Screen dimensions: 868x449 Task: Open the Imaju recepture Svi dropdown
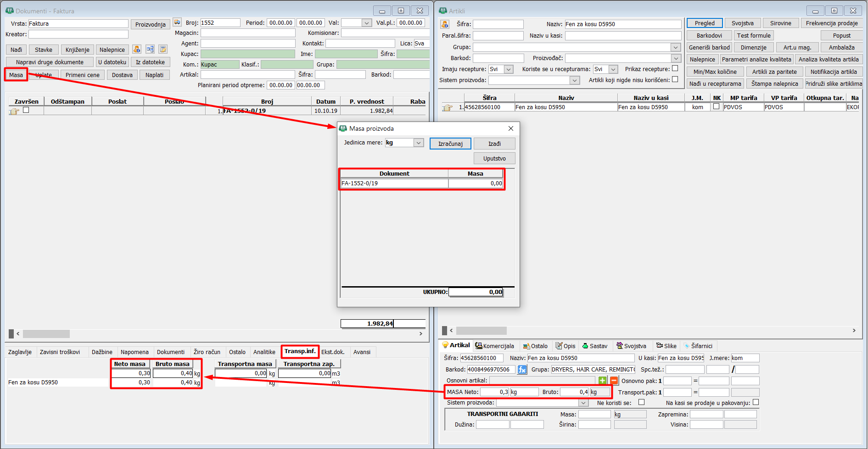click(x=509, y=69)
